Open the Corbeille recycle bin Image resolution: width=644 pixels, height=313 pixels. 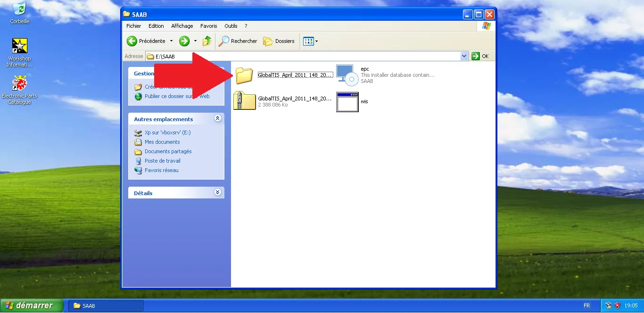[19, 10]
